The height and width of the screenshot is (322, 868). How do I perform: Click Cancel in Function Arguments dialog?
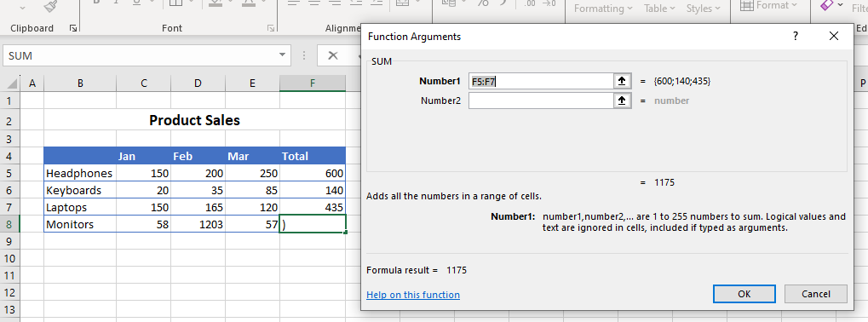815,294
